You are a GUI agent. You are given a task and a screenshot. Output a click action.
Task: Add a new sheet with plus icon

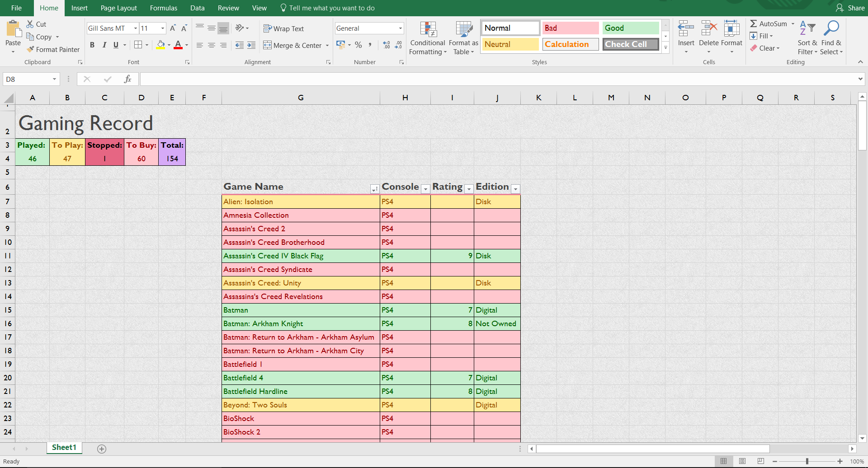tap(102, 449)
